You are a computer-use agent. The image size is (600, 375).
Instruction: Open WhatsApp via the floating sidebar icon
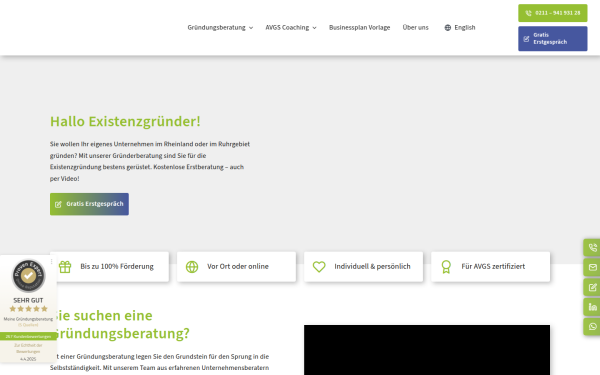click(592, 326)
